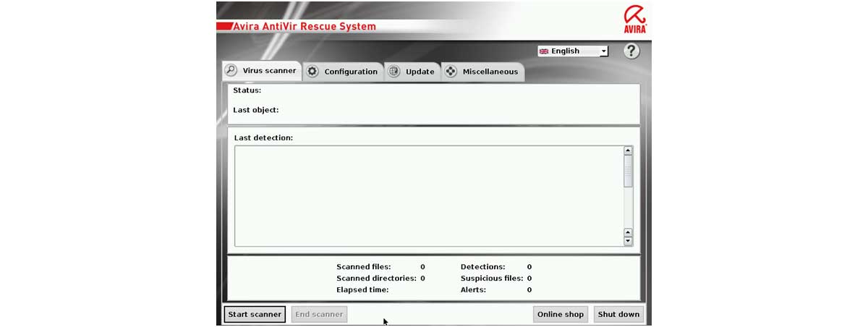
Task: Switch to the Virus scanner tab
Action: pyautogui.click(x=260, y=71)
